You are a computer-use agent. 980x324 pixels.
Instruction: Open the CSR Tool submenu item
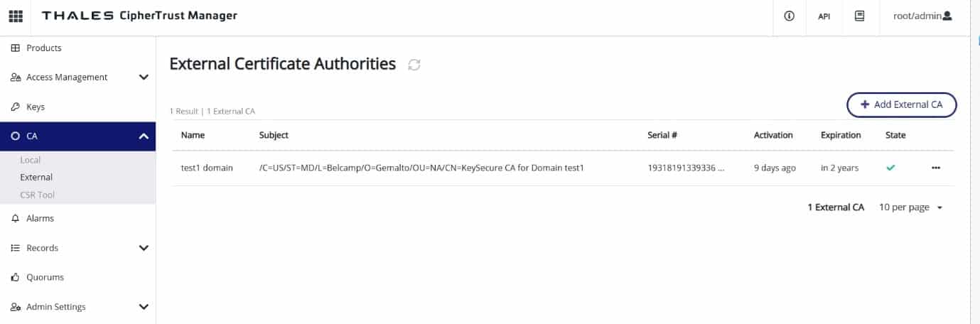tap(37, 195)
